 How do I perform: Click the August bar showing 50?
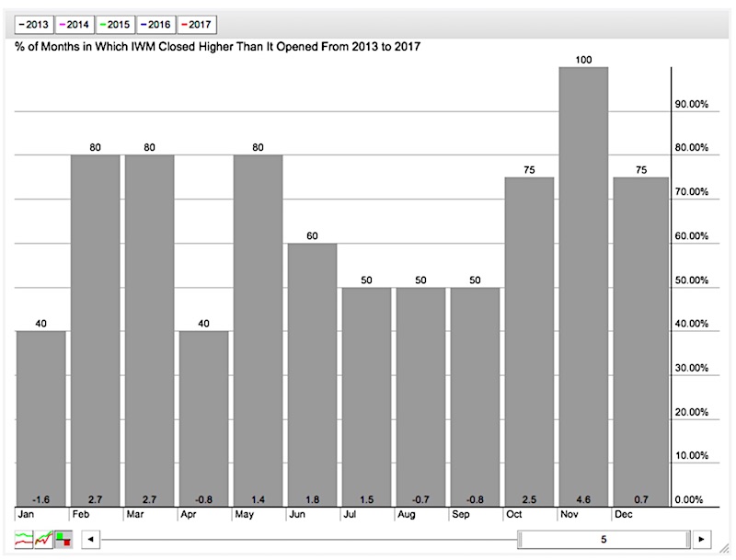point(420,397)
